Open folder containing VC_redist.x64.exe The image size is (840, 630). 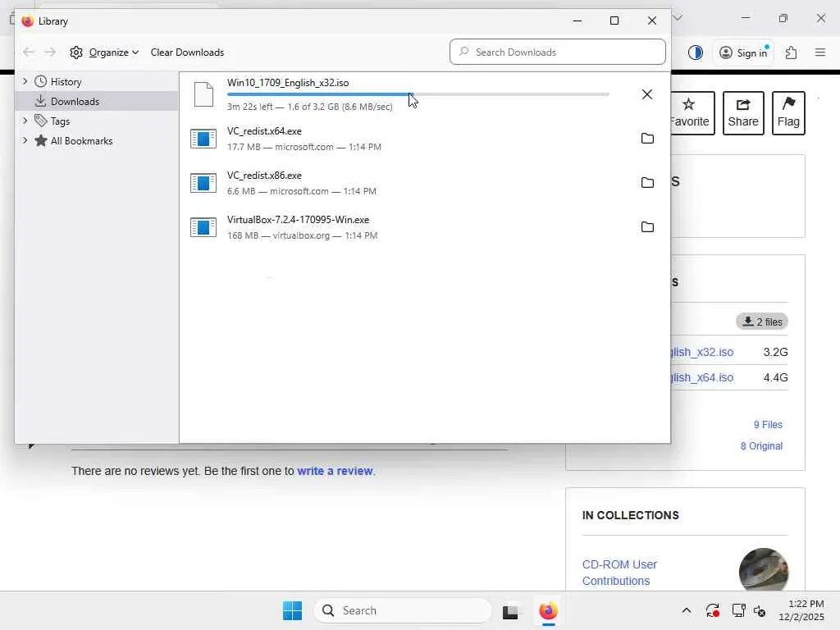click(x=647, y=138)
